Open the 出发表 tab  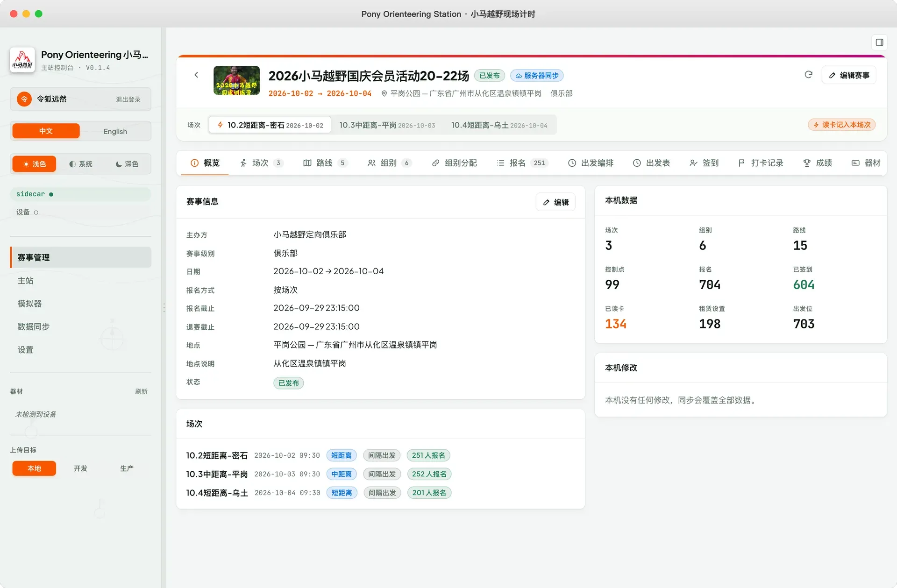tap(651, 163)
